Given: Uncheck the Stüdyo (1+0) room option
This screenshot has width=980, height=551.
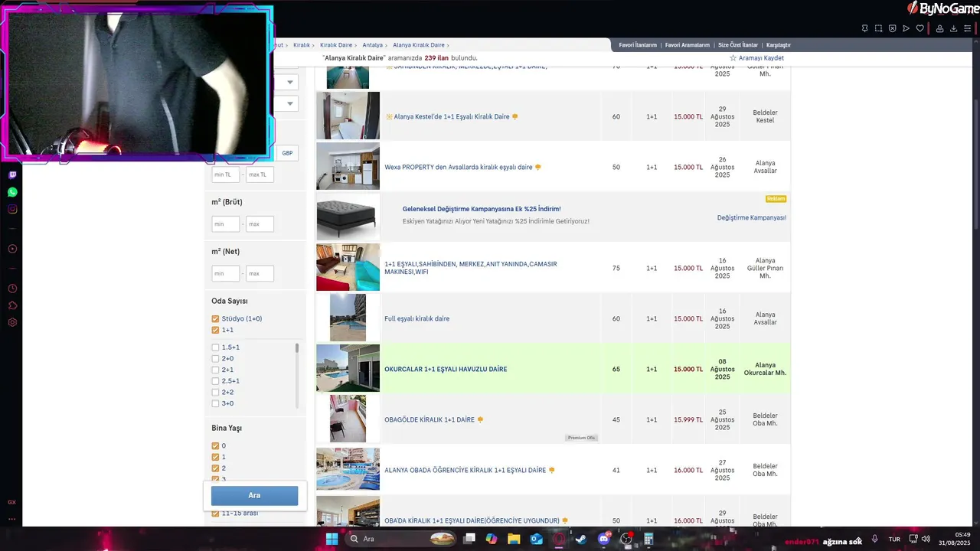Looking at the screenshot, I should 215,318.
